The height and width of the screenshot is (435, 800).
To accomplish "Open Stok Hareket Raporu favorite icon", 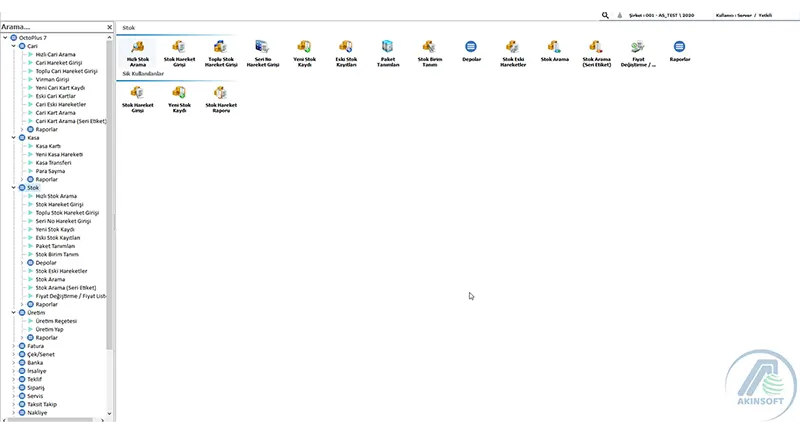I will pyautogui.click(x=221, y=98).
